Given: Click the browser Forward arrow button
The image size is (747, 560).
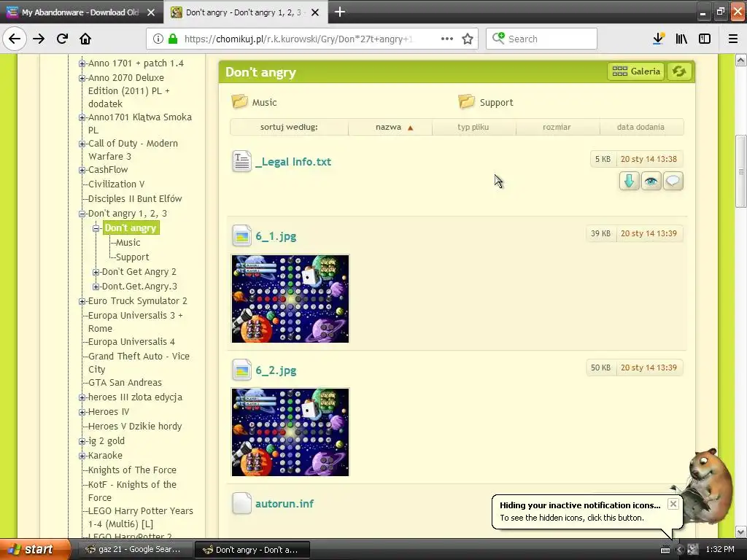Looking at the screenshot, I should [x=39, y=39].
